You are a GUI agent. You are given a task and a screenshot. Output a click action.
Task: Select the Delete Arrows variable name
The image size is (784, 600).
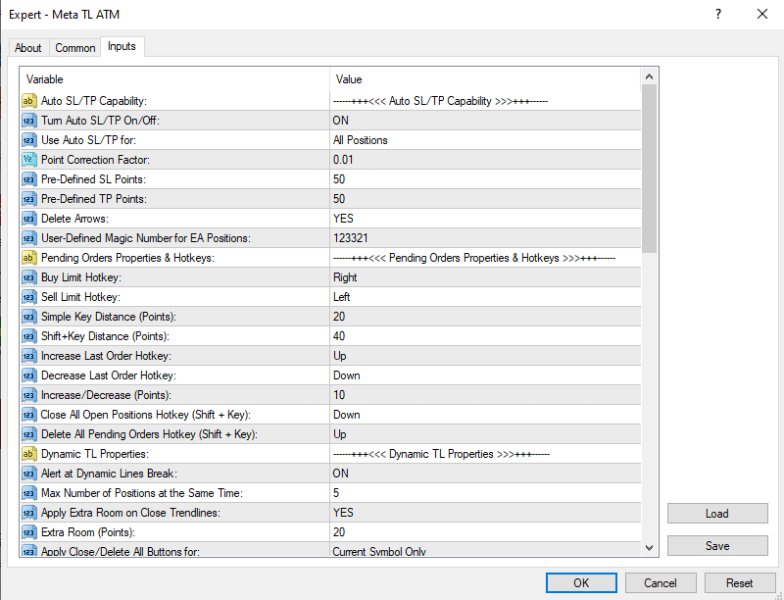tap(74, 218)
